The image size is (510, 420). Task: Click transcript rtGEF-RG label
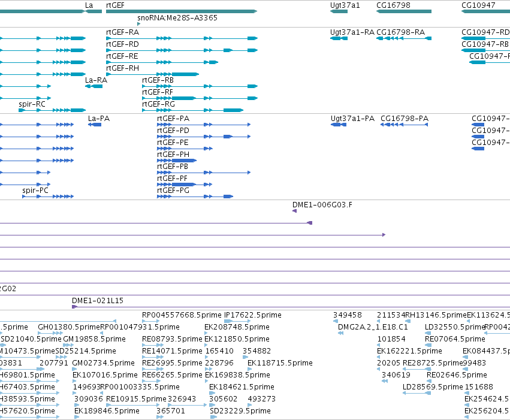[158, 104]
